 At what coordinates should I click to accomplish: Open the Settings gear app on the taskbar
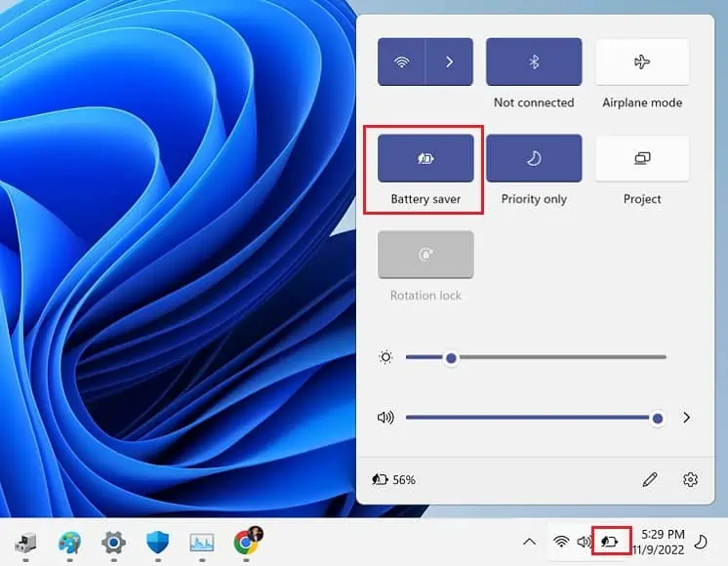114,543
